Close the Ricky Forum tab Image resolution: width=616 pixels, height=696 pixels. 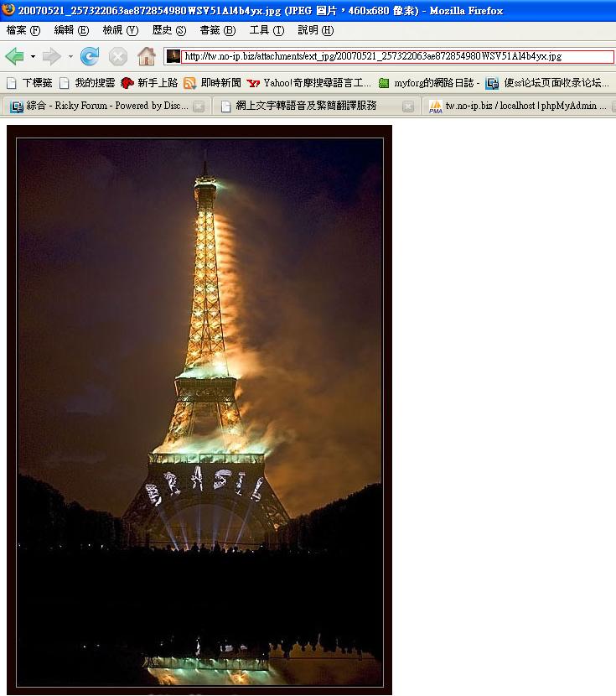pyautogui.click(x=199, y=106)
